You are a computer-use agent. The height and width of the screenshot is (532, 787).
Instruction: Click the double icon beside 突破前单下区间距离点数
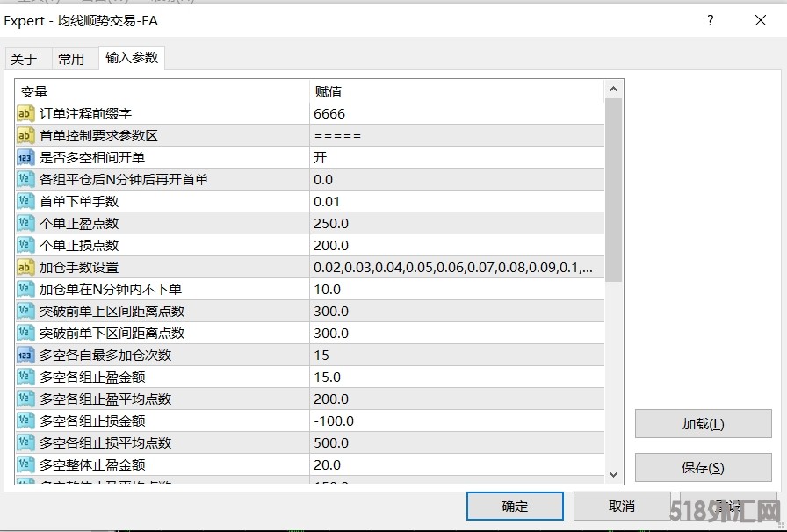coord(25,334)
